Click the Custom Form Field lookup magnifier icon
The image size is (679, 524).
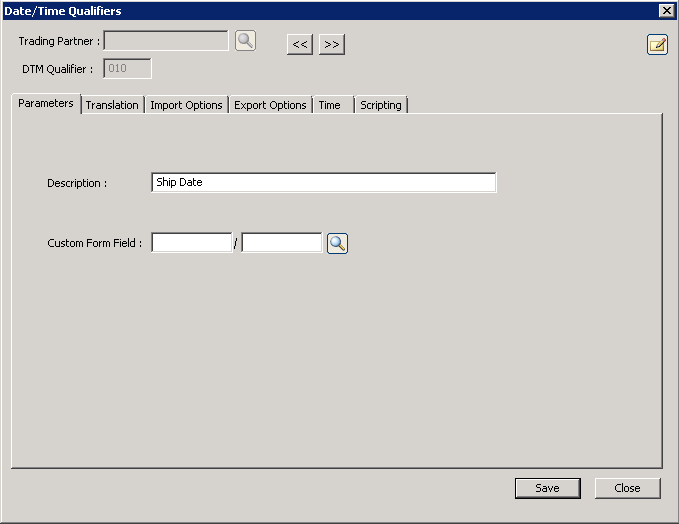click(337, 243)
